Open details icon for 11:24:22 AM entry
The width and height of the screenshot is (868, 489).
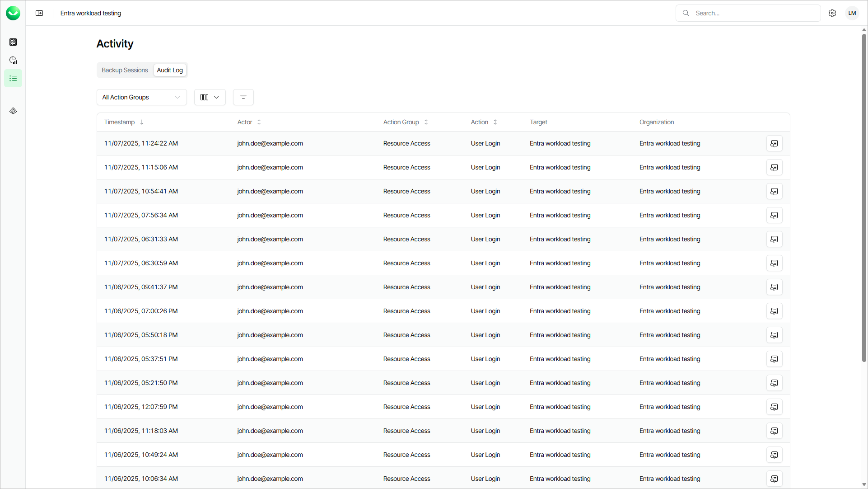(774, 143)
